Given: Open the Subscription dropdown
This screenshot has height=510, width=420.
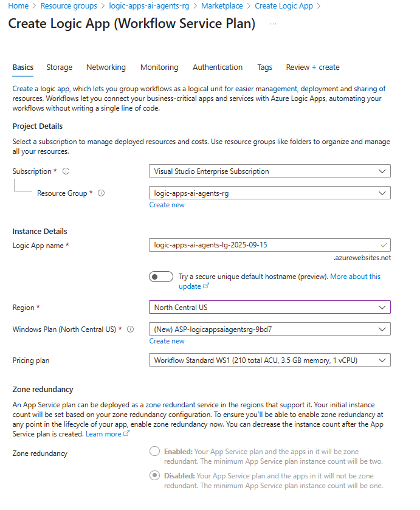Looking at the screenshot, I should click(383, 171).
